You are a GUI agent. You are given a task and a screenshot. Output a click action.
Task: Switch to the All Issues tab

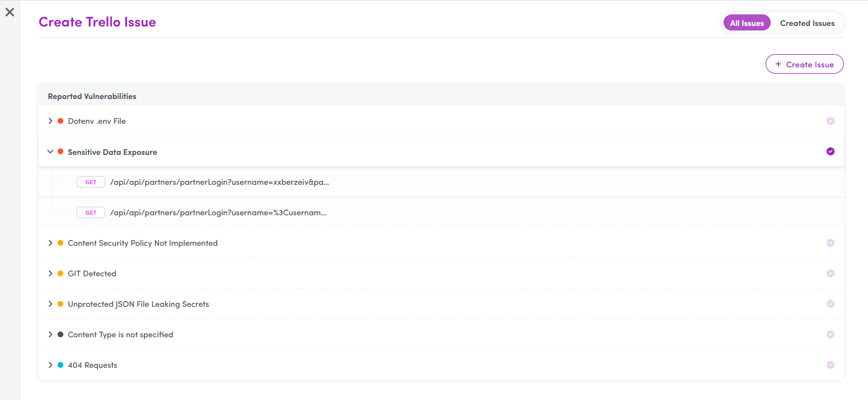[x=747, y=23]
